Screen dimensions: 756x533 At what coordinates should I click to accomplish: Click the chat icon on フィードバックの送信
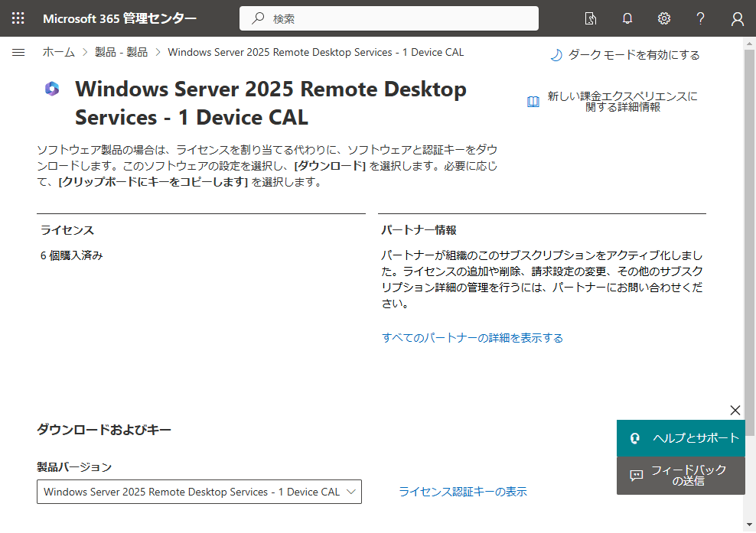[637, 476]
